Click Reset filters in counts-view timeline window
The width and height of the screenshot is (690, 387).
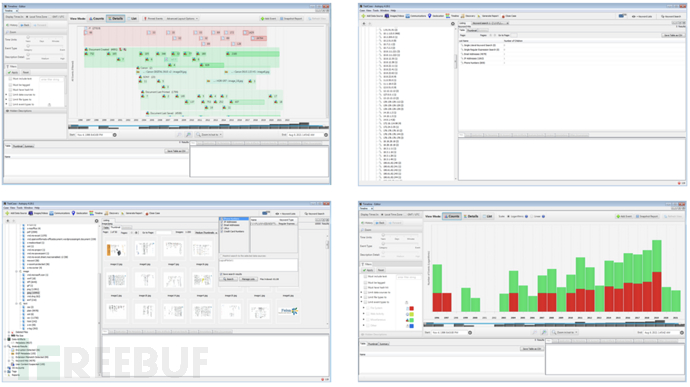[381, 270]
